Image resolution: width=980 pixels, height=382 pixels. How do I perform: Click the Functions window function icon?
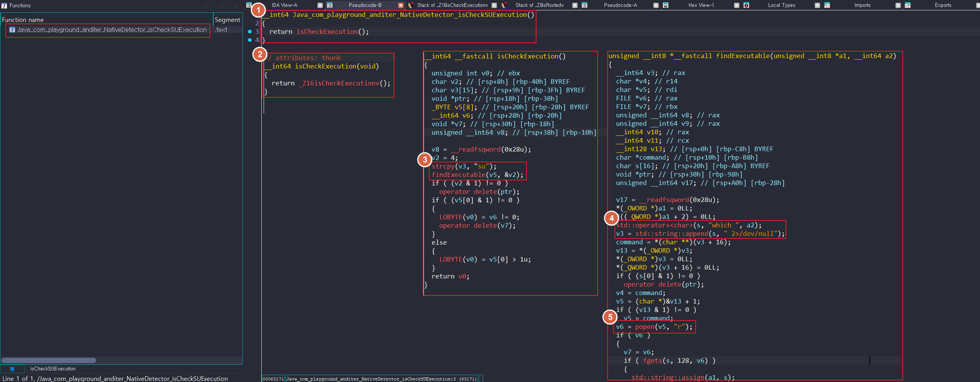coord(4,5)
